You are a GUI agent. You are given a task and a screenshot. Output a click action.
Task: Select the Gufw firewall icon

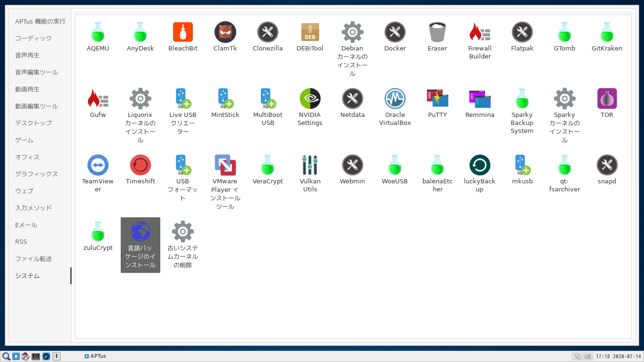[x=98, y=99]
